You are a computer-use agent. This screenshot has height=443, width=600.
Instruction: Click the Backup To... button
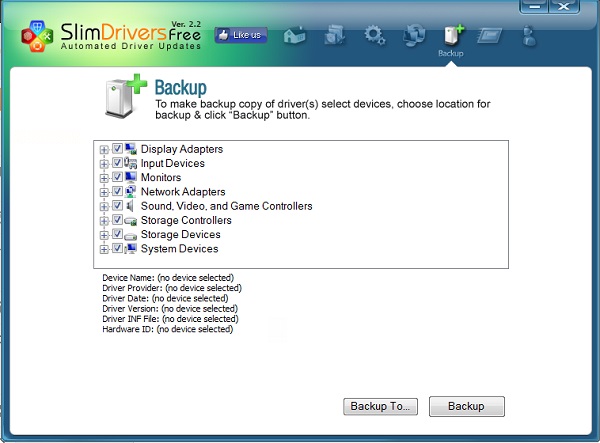[x=380, y=406]
